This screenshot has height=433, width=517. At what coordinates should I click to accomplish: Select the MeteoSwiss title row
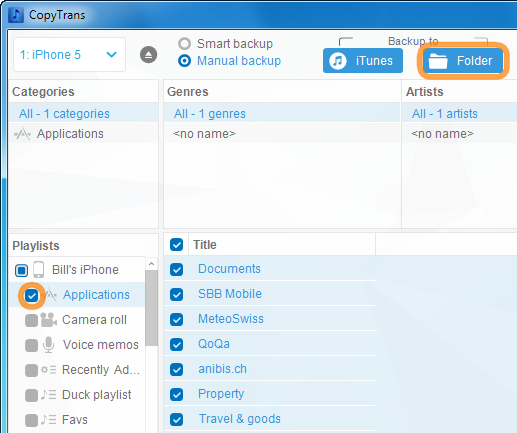pyautogui.click(x=270, y=319)
